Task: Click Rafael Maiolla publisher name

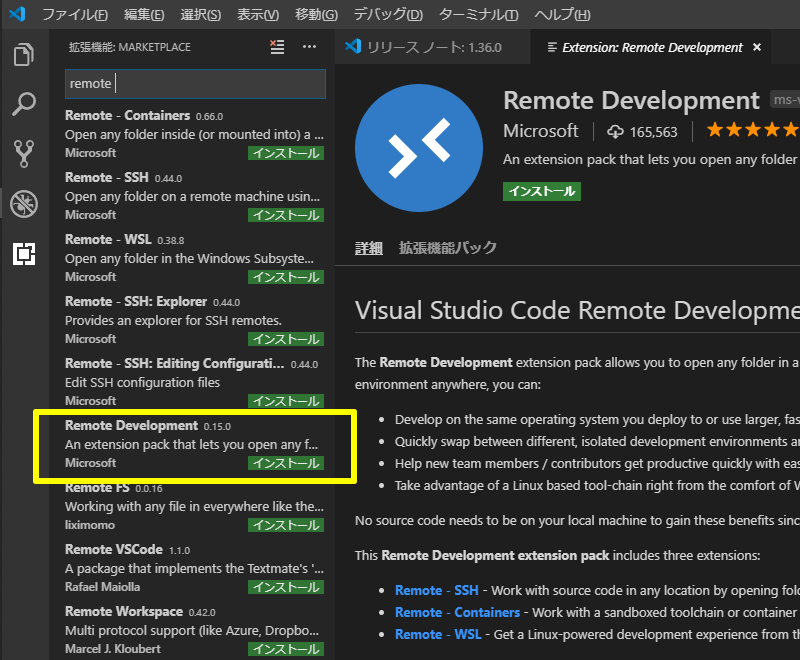Action: 103,587
